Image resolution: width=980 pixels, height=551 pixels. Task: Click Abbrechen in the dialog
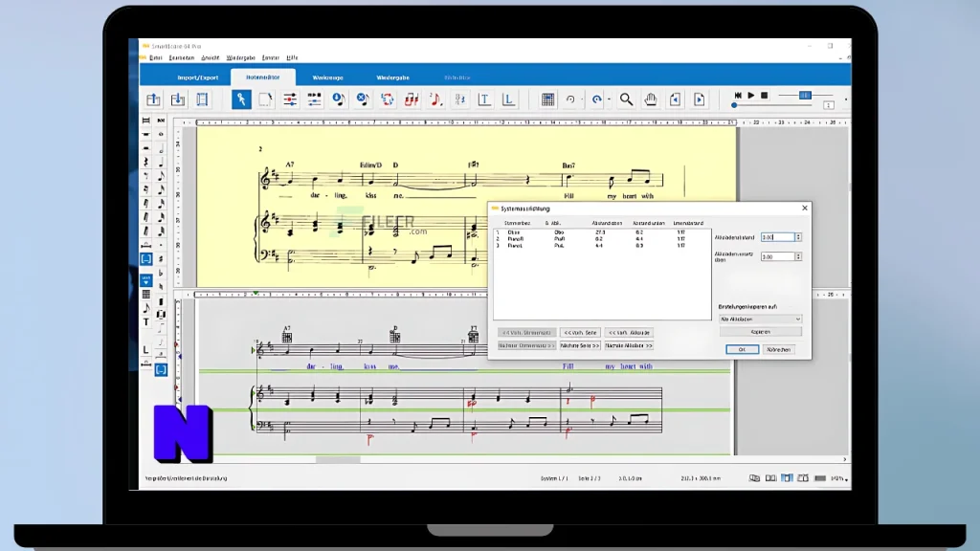[779, 350]
